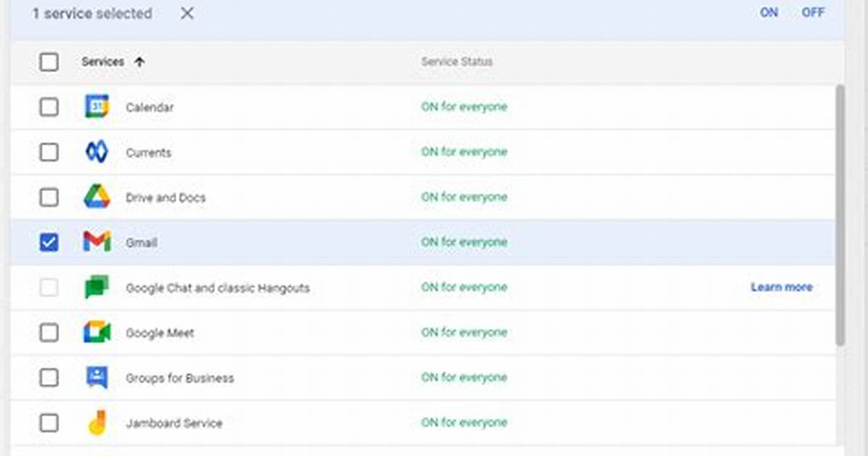Click the Calendar app icon
868x456 pixels.
97,107
